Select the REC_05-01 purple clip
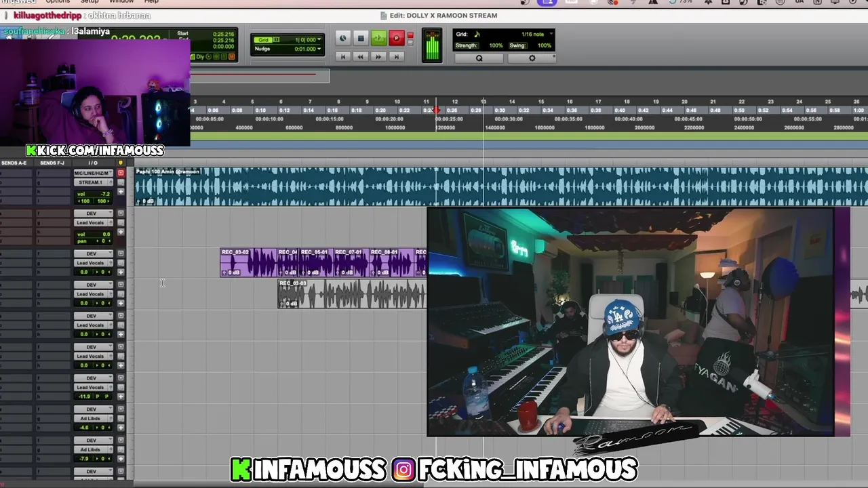This screenshot has width=868, height=488. [x=316, y=262]
